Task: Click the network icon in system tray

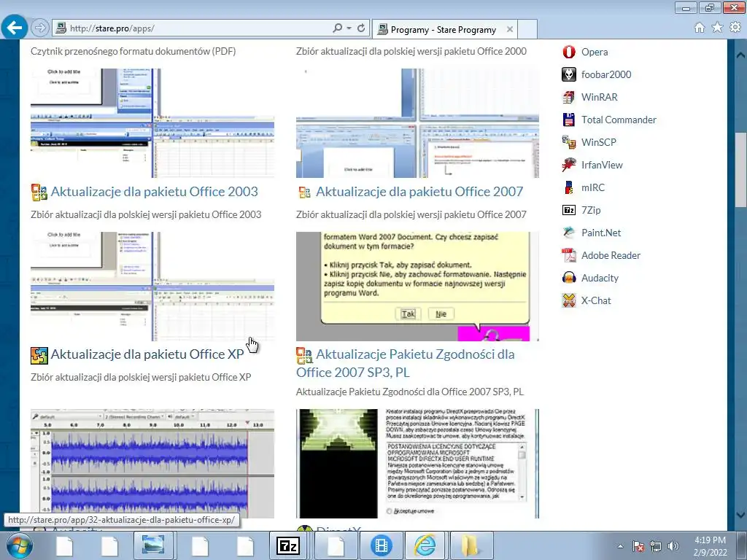Action: pyautogui.click(x=656, y=546)
